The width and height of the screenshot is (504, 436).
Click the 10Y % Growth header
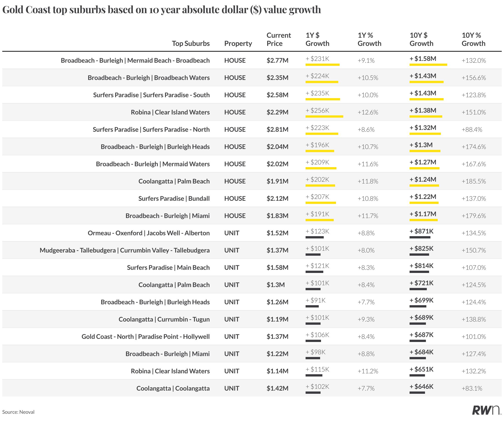coord(473,39)
